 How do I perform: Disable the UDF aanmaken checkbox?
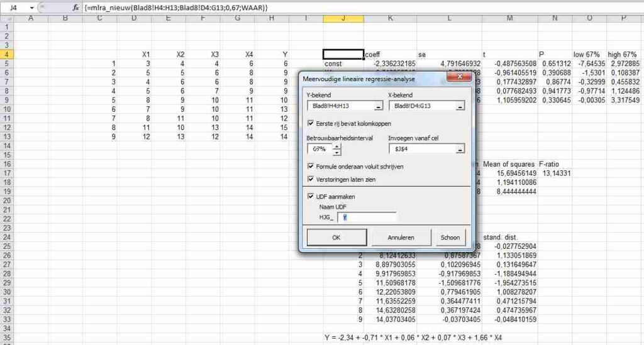311,196
